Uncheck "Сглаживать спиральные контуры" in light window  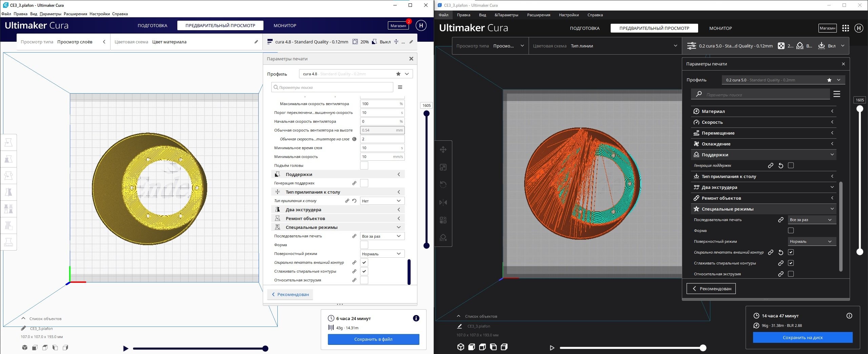pos(364,271)
